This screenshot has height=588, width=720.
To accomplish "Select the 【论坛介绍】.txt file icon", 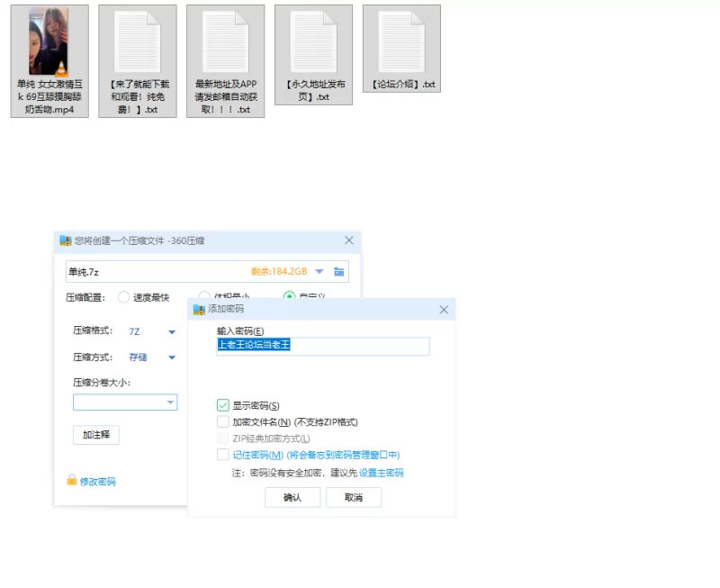I will click(401, 41).
